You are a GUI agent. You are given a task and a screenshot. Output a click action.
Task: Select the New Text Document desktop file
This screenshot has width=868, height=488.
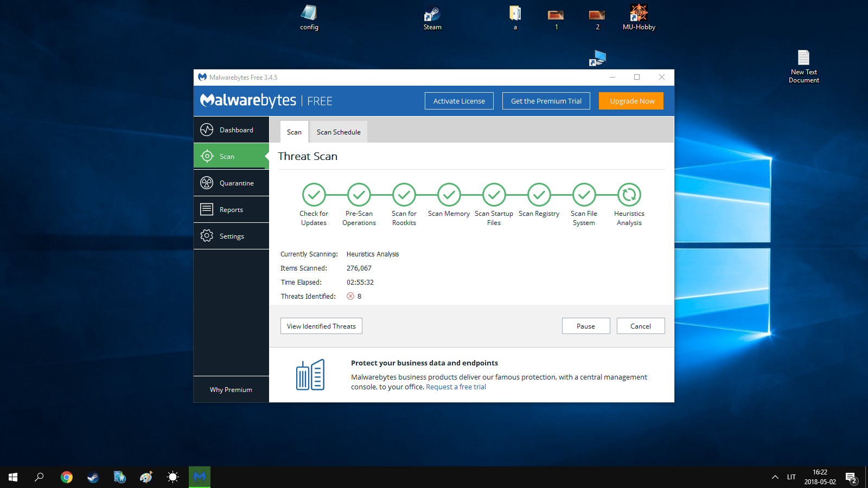804,66
